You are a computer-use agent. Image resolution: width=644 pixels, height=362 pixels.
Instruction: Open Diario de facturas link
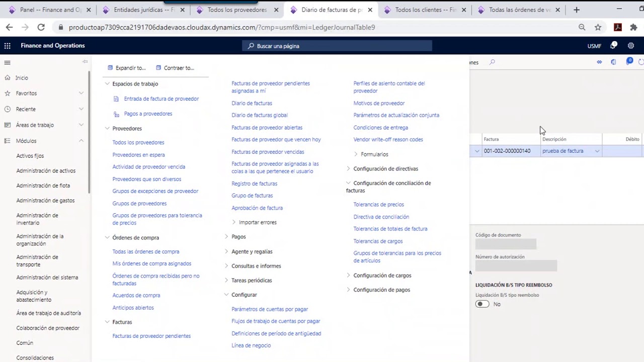point(252,104)
